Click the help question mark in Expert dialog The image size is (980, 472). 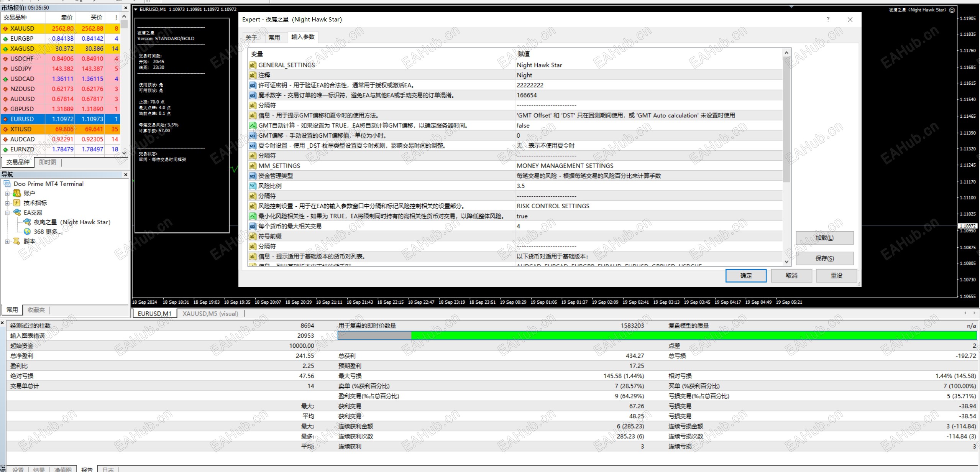pyautogui.click(x=828, y=19)
